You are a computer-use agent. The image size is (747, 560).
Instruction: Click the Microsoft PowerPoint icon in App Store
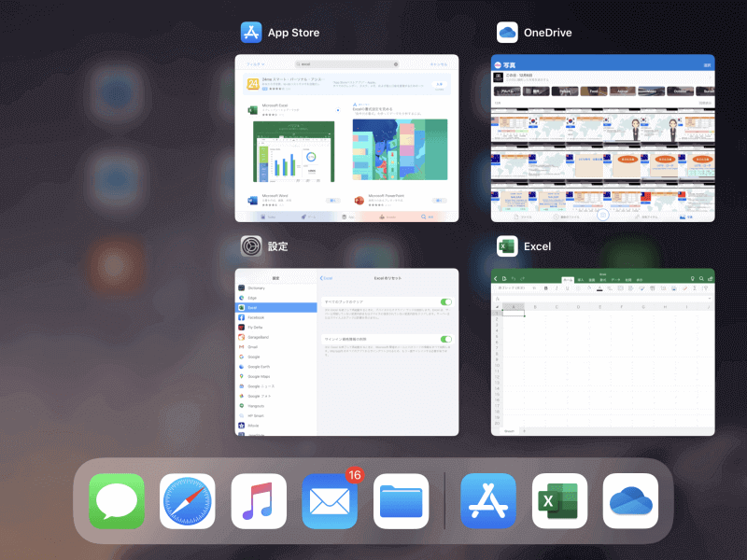click(359, 201)
